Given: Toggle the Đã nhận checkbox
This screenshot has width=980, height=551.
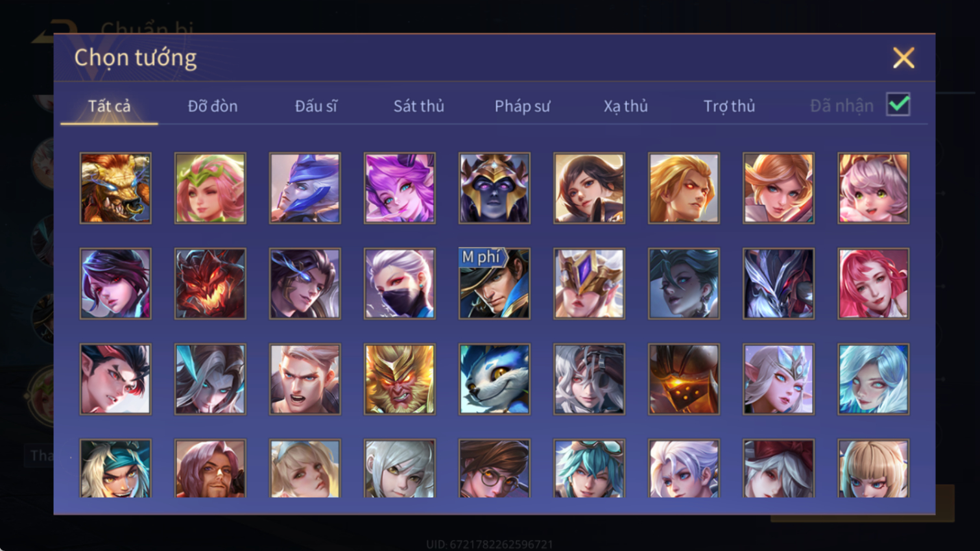Looking at the screenshot, I should coord(898,105).
